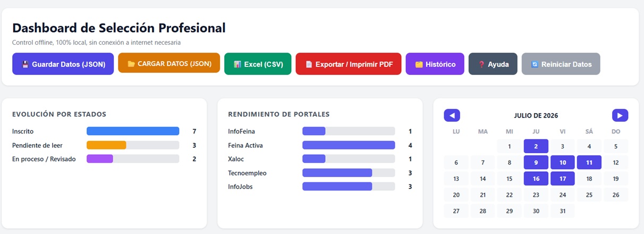Go to previous month with left arrow
This screenshot has width=644, height=234.
click(452, 115)
